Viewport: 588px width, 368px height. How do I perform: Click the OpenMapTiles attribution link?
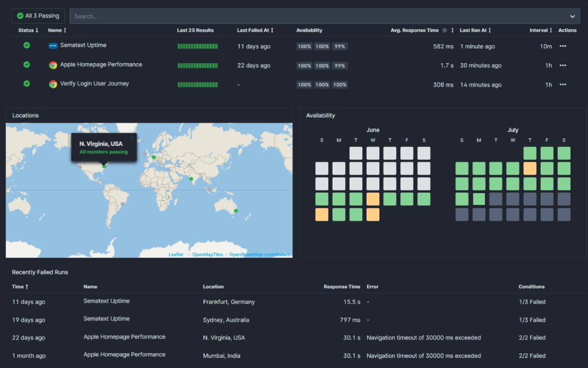tap(208, 254)
